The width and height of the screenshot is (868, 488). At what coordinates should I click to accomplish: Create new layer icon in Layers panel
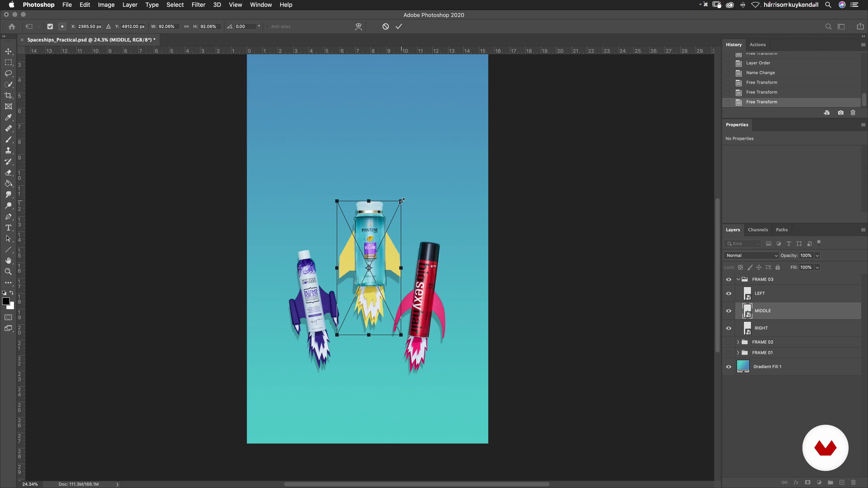pyautogui.click(x=842, y=482)
